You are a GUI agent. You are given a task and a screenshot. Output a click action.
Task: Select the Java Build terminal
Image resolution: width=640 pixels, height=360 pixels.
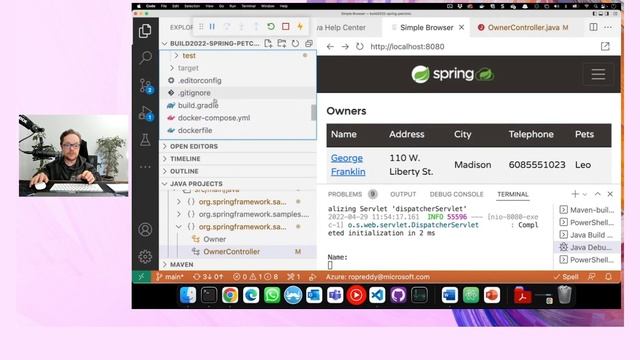click(x=587, y=235)
